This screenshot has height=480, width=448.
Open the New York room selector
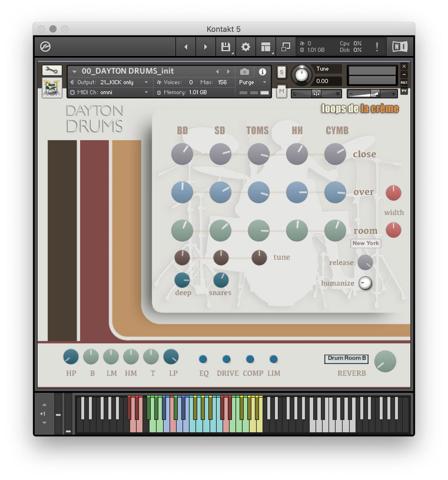pos(366,243)
